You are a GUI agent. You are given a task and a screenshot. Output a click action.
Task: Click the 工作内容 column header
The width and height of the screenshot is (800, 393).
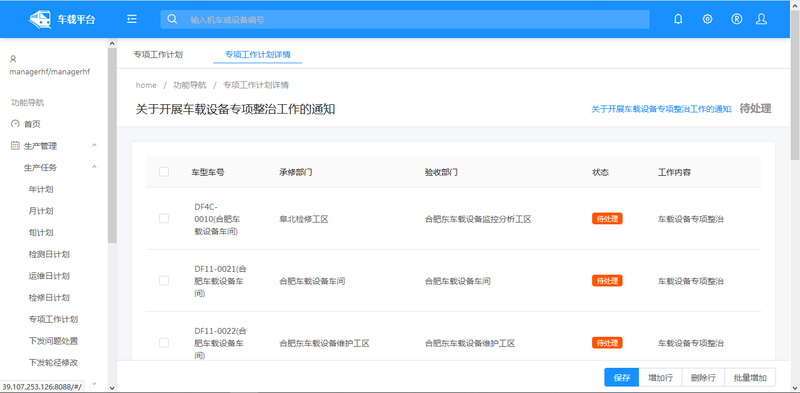[674, 173]
